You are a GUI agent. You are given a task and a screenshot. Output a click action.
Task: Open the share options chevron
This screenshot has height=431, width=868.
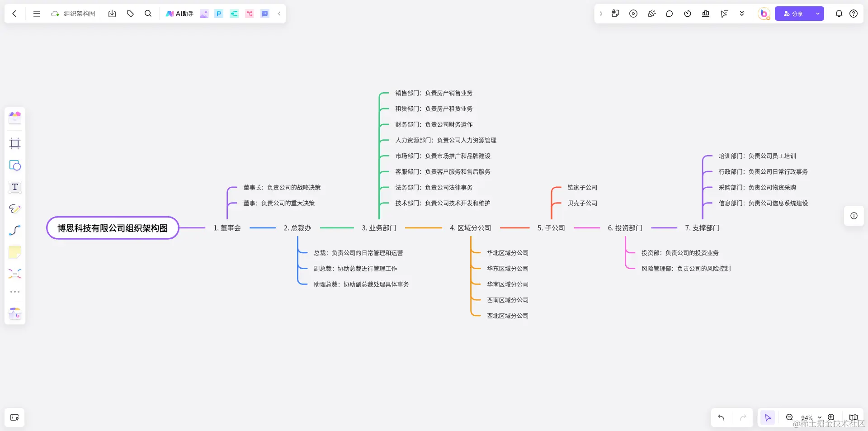817,14
